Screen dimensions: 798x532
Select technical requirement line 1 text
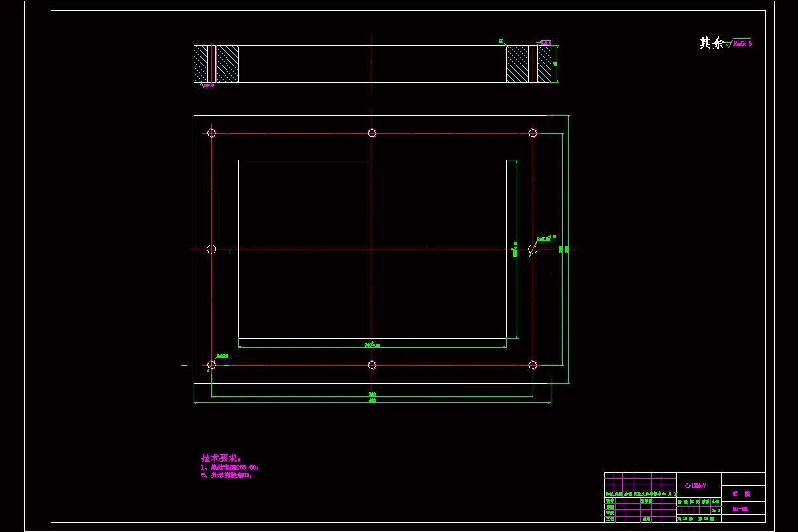click(229, 468)
